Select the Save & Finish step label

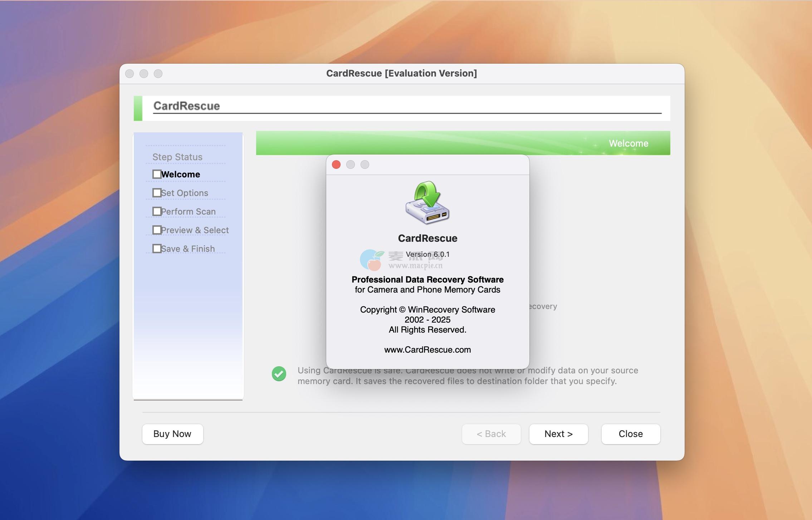coord(188,249)
